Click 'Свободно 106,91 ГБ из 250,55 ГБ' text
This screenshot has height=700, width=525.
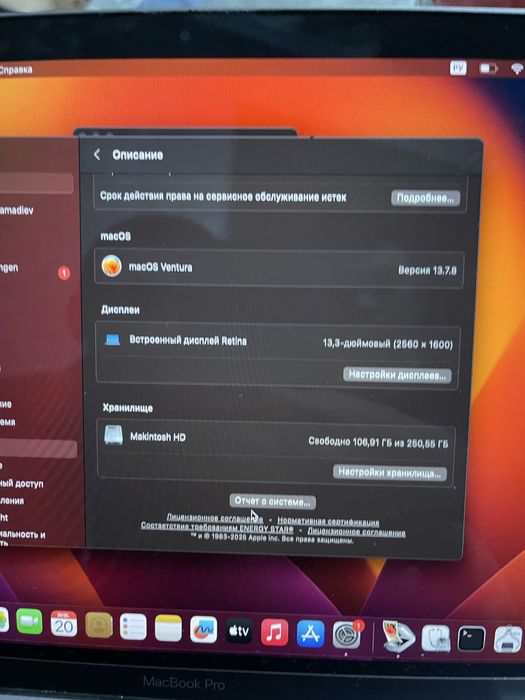[378, 442]
